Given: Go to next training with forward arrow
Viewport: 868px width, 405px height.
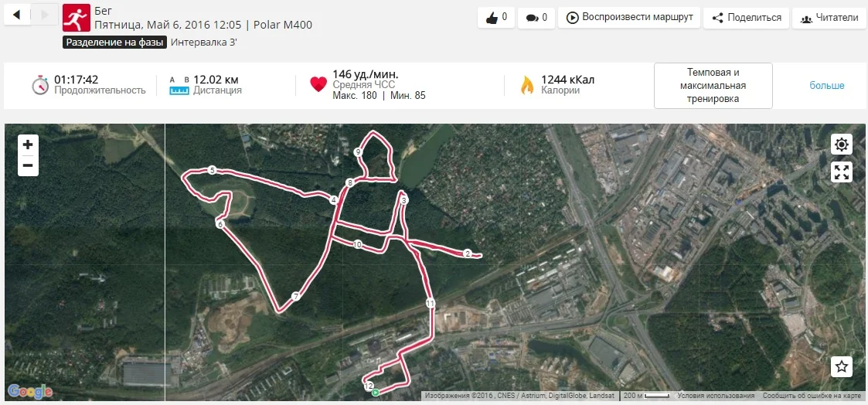Looking at the screenshot, I should point(44,15).
